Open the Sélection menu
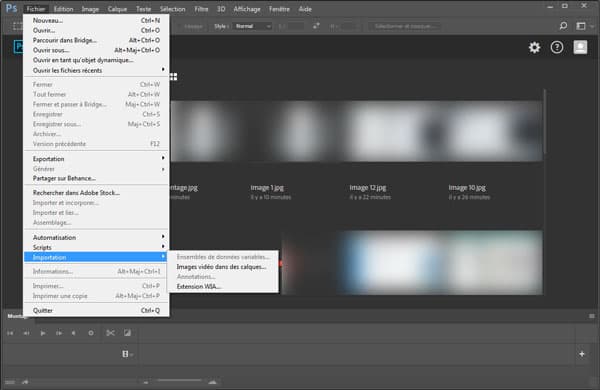 (172, 9)
